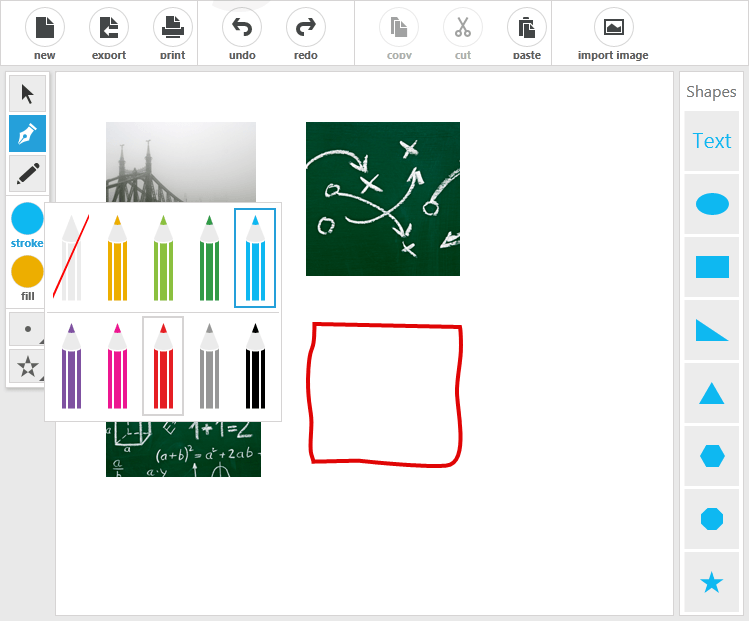Insert the right triangle shape
Viewport: 749px width, 622px height.
[x=712, y=330]
